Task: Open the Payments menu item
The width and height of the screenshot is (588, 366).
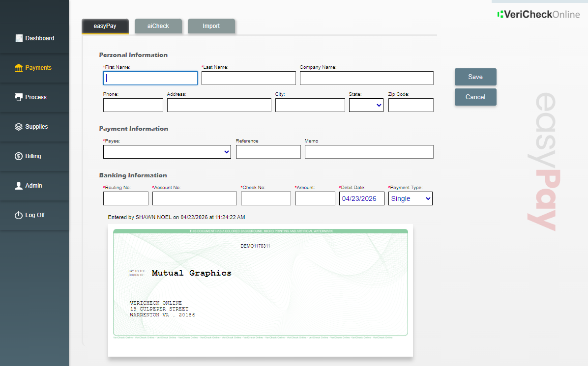Action: click(x=34, y=68)
